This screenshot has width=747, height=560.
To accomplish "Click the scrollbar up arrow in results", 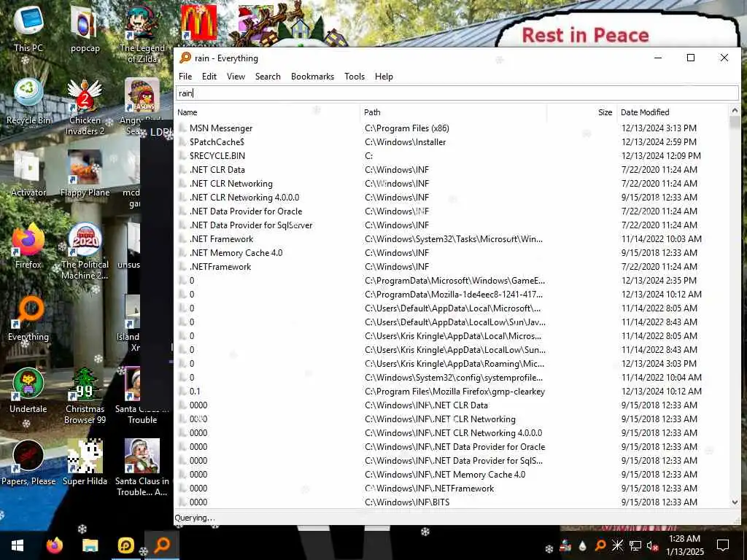I will coord(735,111).
